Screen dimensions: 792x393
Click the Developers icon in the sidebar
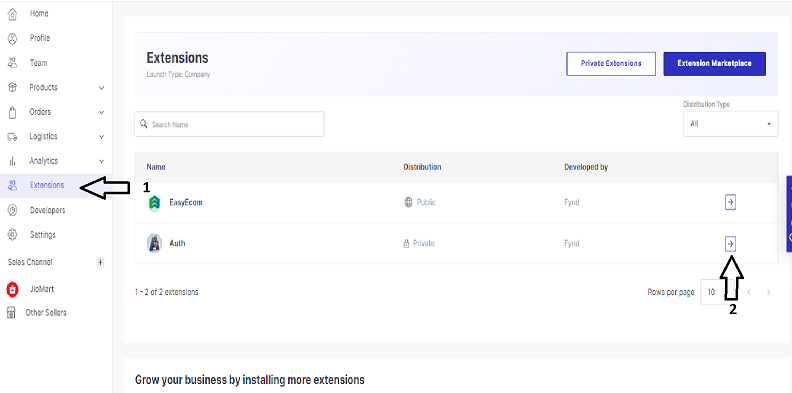[13, 210]
